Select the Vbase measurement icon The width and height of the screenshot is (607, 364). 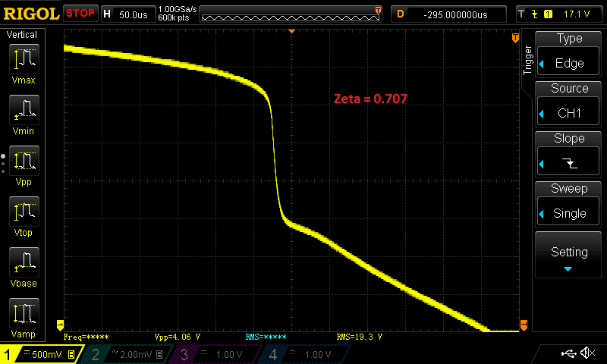click(24, 262)
